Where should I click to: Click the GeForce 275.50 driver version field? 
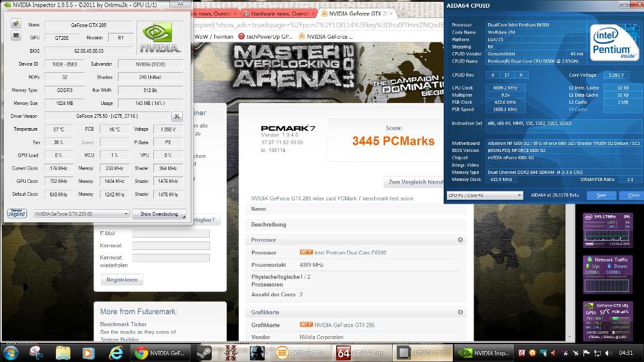[x=107, y=117]
